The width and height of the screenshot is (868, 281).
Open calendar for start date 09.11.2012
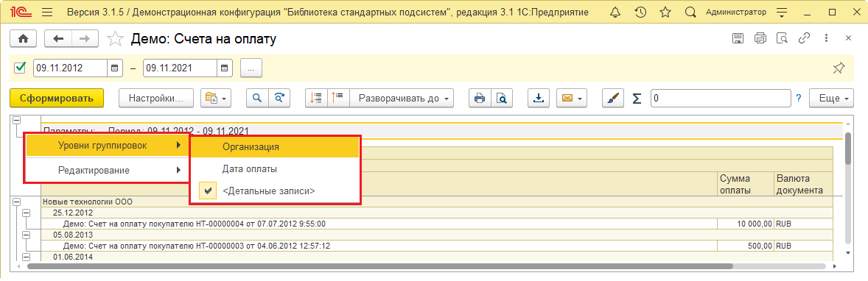pyautogui.click(x=115, y=68)
